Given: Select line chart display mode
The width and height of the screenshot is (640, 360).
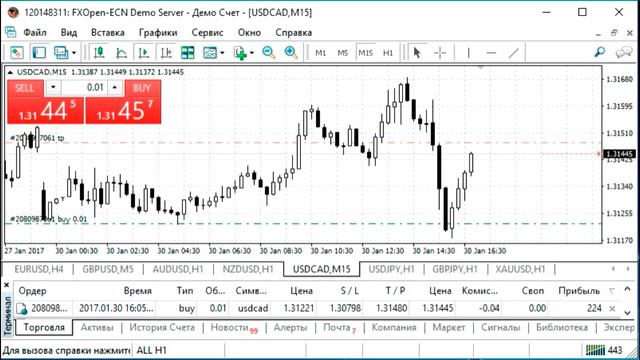Looking at the screenshot, I should coord(122,52).
